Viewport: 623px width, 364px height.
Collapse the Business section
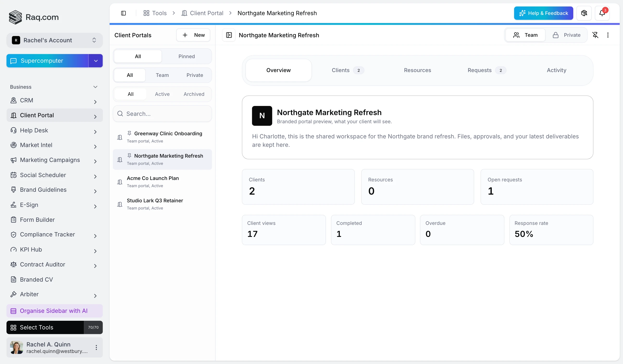click(95, 87)
